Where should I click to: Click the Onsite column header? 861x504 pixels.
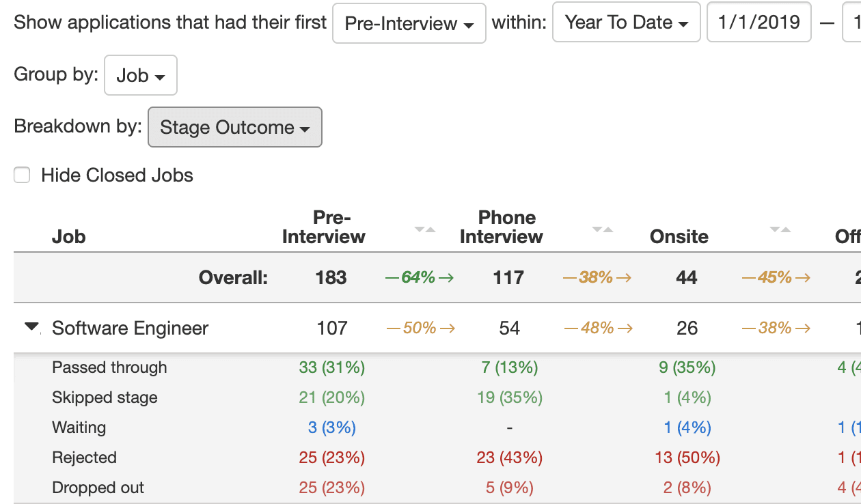pyautogui.click(x=679, y=236)
